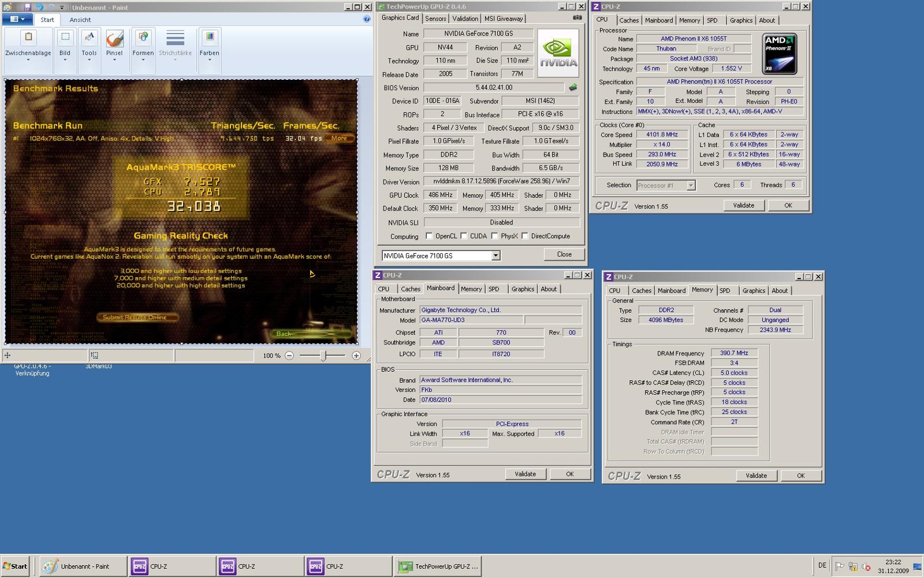Viewport: 924px width, 578px height.
Task: Click the More button beside the 32.04 fps result
Action: coord(339,138)
